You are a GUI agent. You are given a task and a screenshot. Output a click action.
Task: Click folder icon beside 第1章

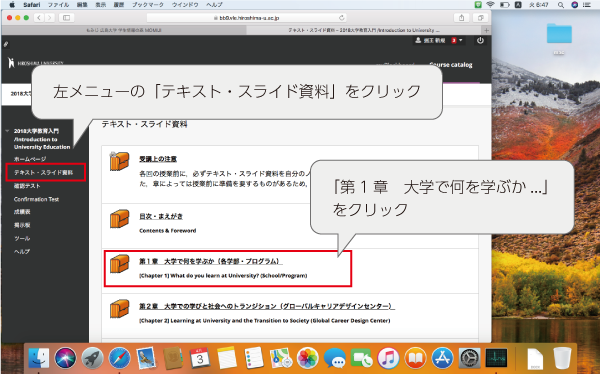click(119, 264)
